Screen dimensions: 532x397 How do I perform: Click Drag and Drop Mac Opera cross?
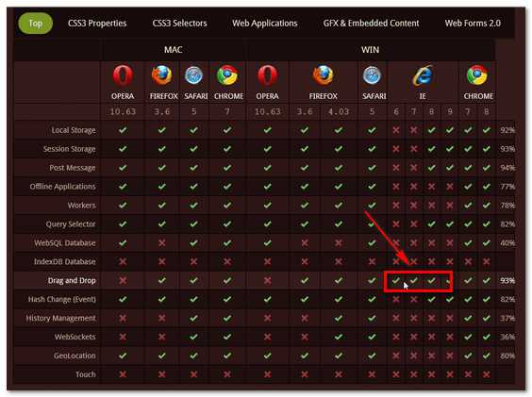tap(123, 281)
